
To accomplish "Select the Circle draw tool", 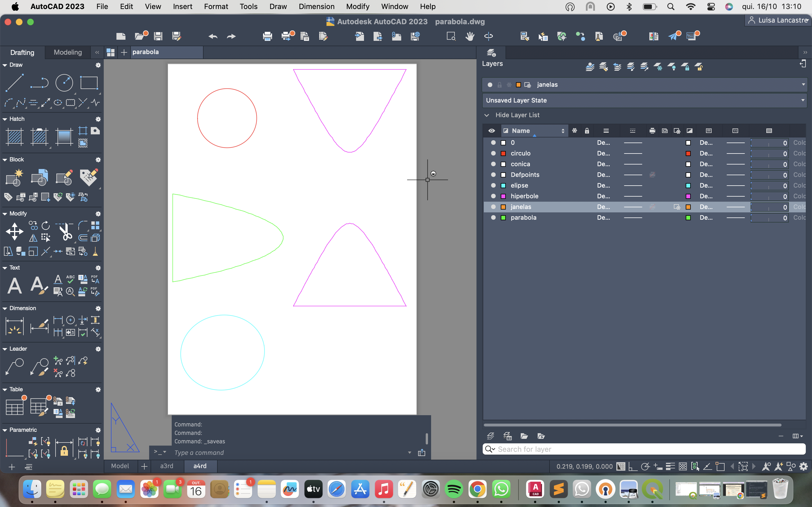I will coord(64,83).
